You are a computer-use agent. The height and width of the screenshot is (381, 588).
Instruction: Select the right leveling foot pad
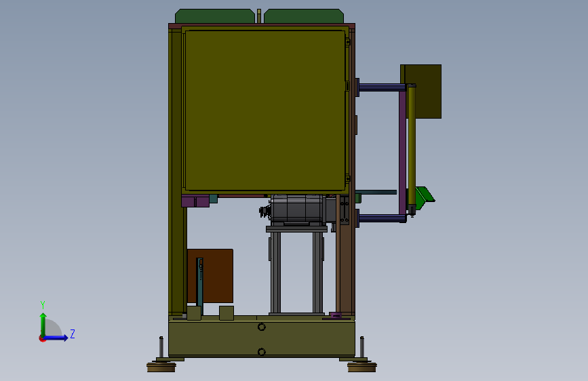[362, 367]
